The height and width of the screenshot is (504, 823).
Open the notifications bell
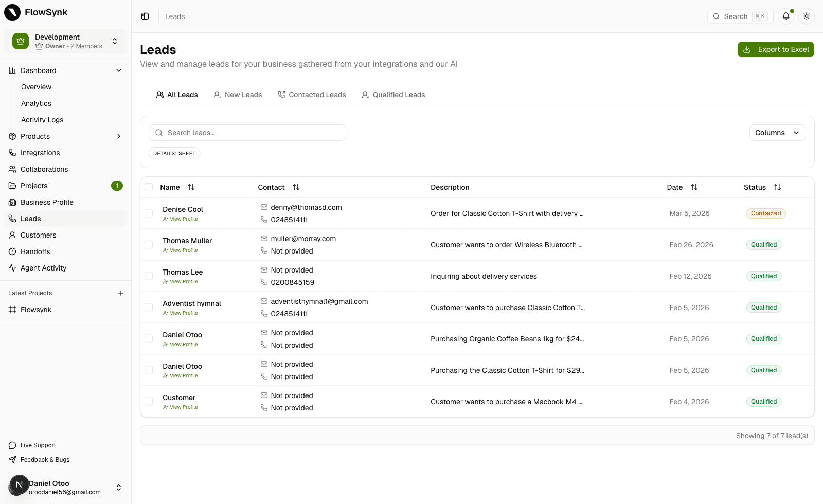point(785,16)
